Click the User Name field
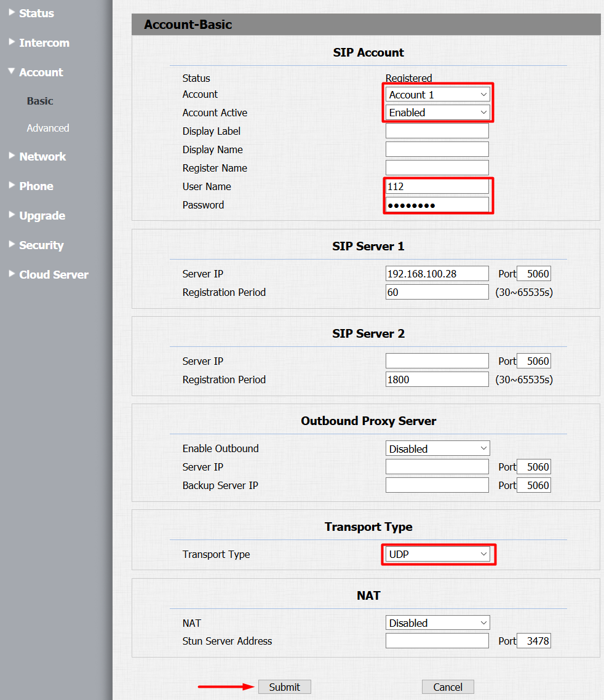The width and height of the screenshot is (604, 700). click(x=437, y=186)
